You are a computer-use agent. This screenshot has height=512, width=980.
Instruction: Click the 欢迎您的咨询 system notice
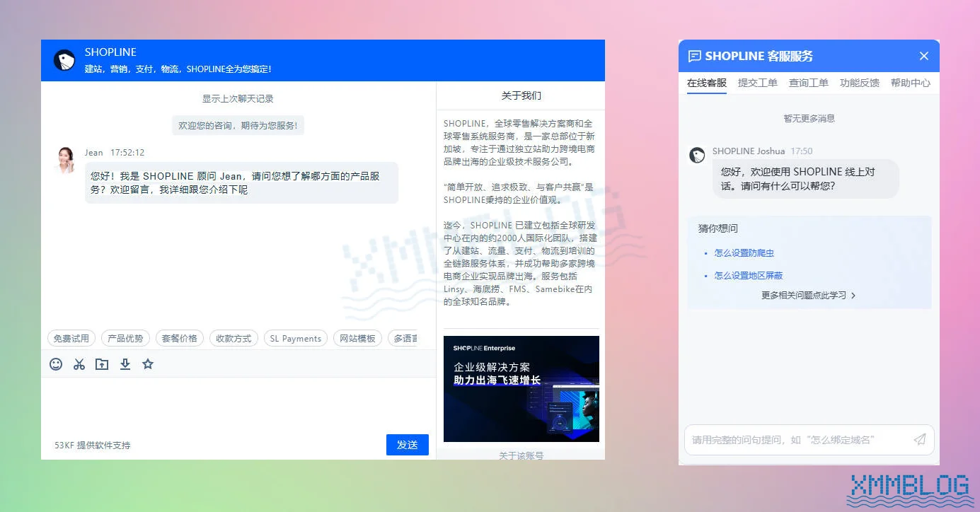click(x=238, y=126)
